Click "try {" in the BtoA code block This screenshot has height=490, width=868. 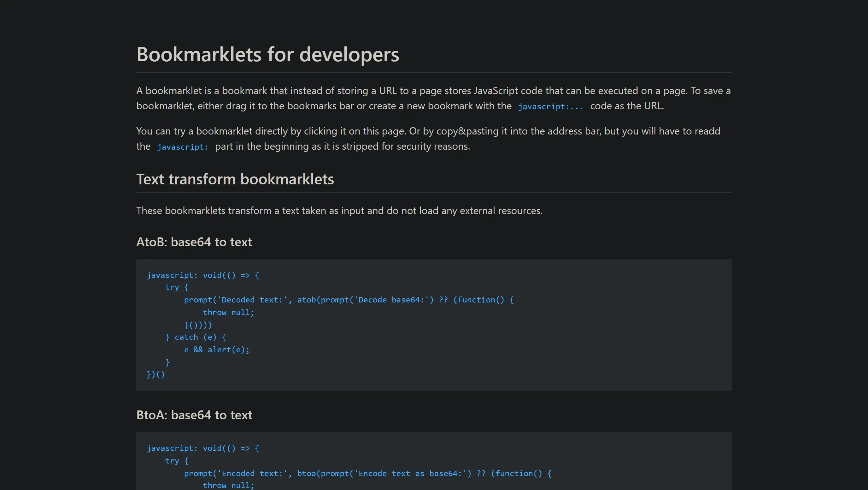click(x=177, y=461)
